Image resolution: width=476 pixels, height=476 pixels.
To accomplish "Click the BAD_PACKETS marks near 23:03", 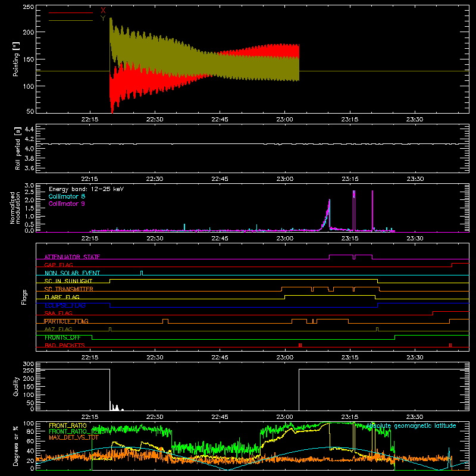I will pos(300,345).
